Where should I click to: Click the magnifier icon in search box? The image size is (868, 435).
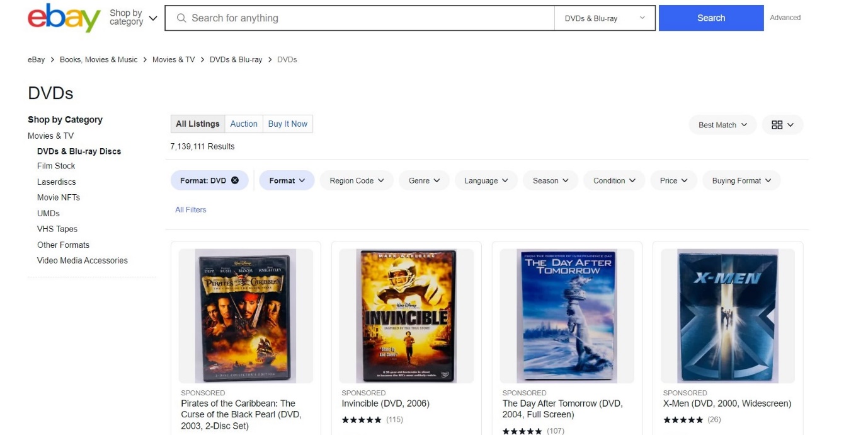[181, 18]
